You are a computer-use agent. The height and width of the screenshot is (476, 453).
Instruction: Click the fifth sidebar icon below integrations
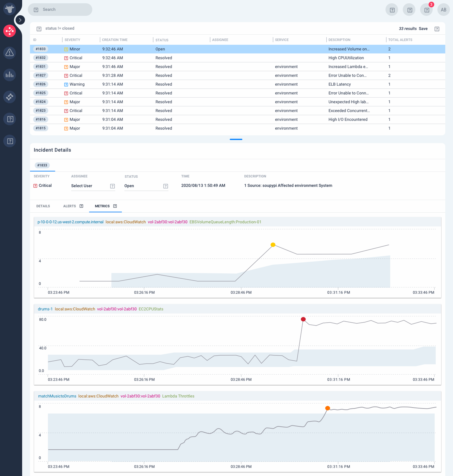(x=10, y=119)
